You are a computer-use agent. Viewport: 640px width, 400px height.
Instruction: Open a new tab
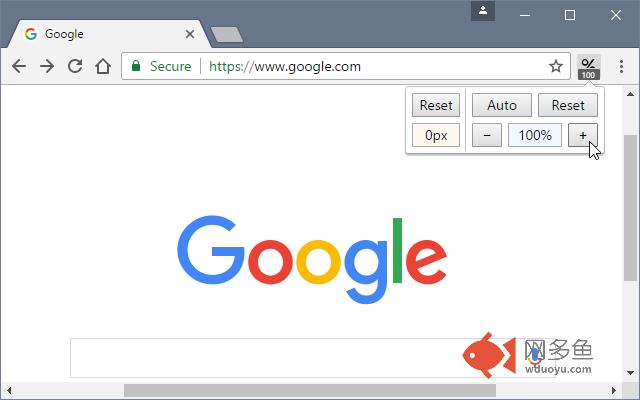click(227, 35)
